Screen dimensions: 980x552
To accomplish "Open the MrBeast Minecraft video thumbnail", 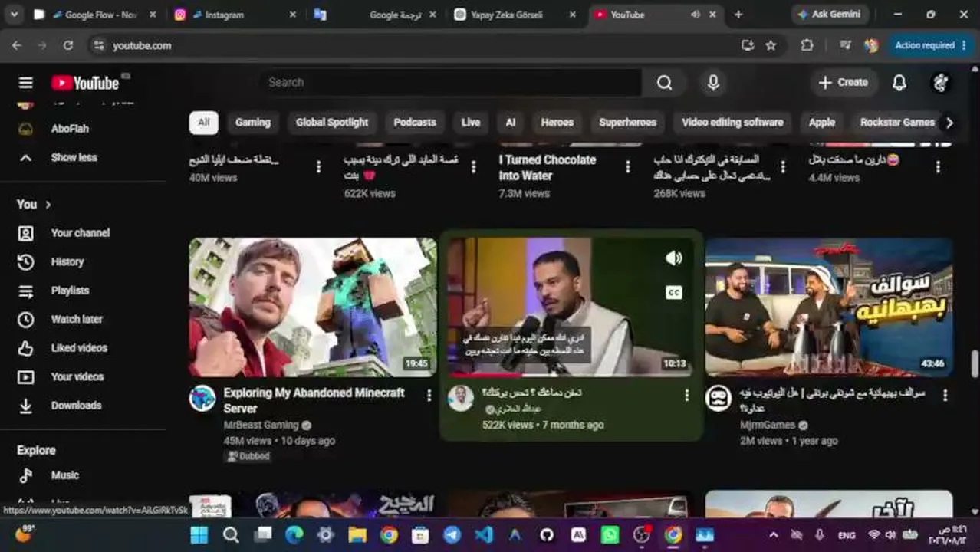I will (313, 307).
